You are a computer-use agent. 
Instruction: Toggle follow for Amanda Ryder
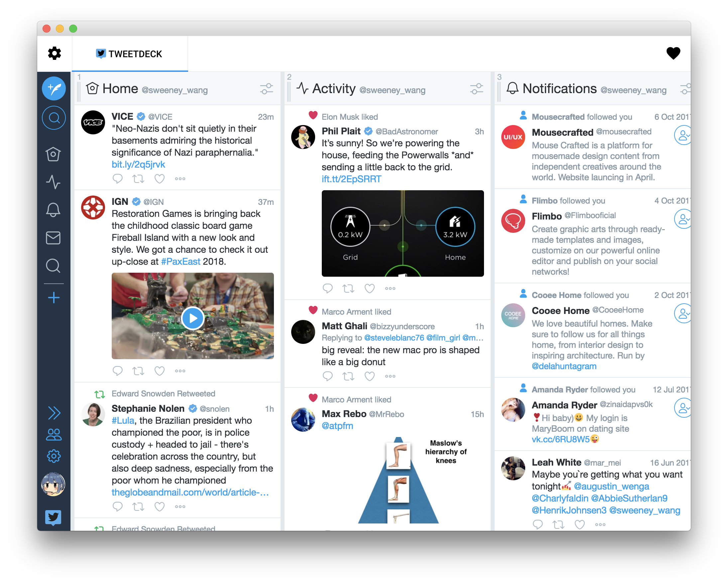point(682,408)
